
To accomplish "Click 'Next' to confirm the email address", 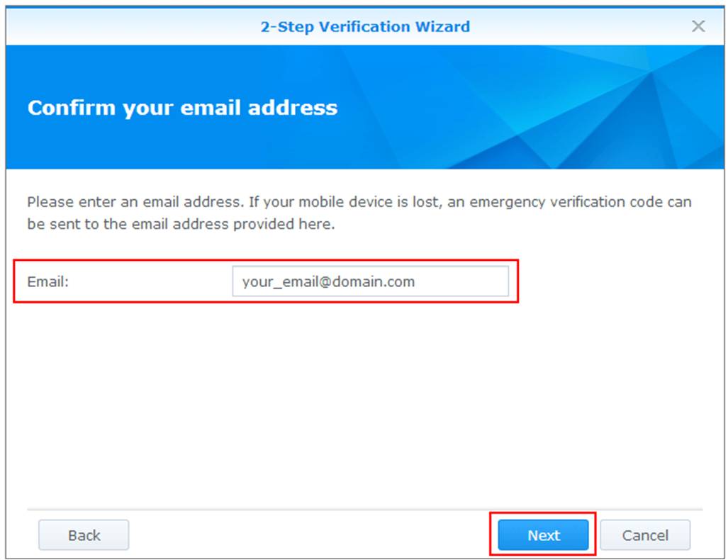I will pyautogui.click(x=543, y=535).
